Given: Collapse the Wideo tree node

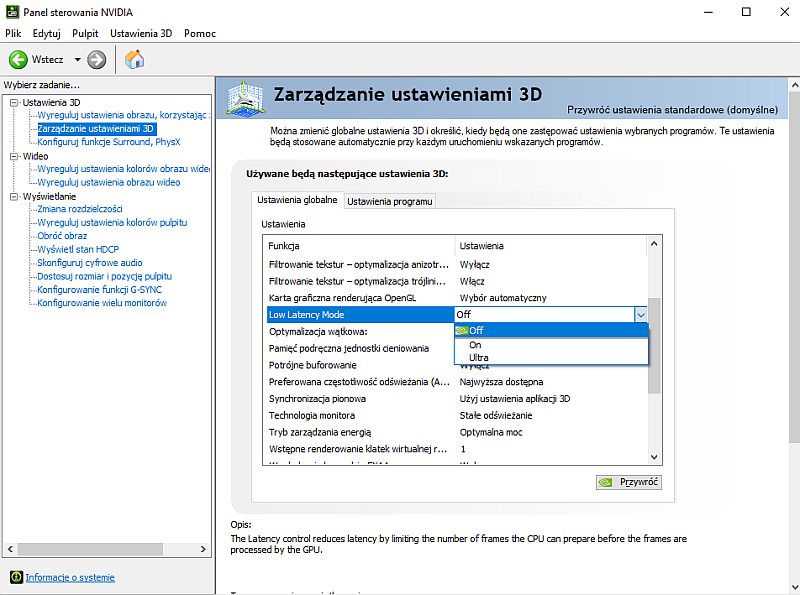Looking at the screenshot, I should tap(14, 156).
